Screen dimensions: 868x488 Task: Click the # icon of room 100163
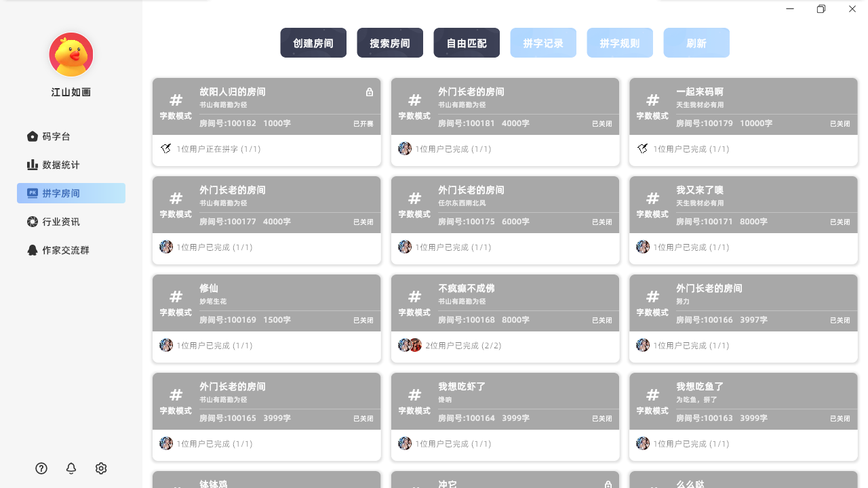pos(652,395)
